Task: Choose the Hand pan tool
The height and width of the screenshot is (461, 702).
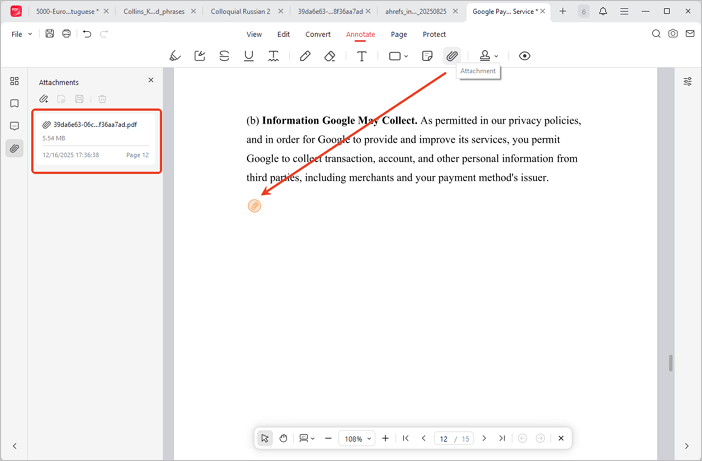Action: (283, 438)
